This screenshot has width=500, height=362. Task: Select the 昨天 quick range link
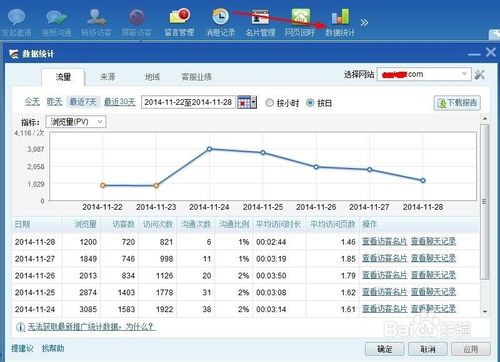pyautogui.click(x=55, y=102)
